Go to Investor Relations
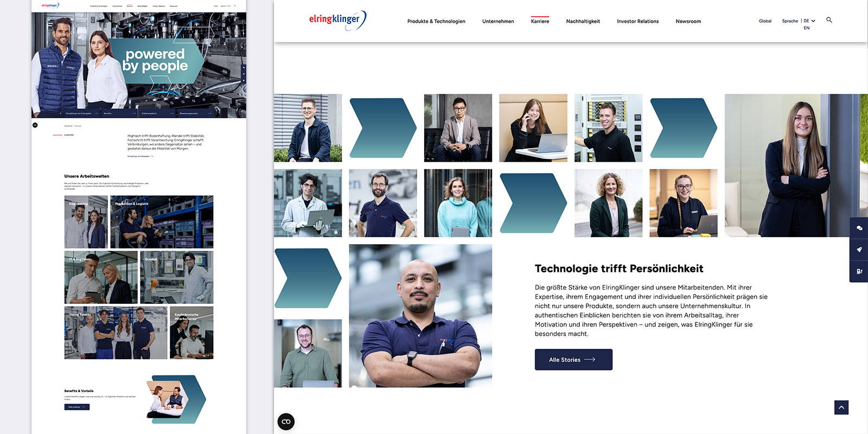Screen dimensions: 868x434 click(x=637, y=22)
